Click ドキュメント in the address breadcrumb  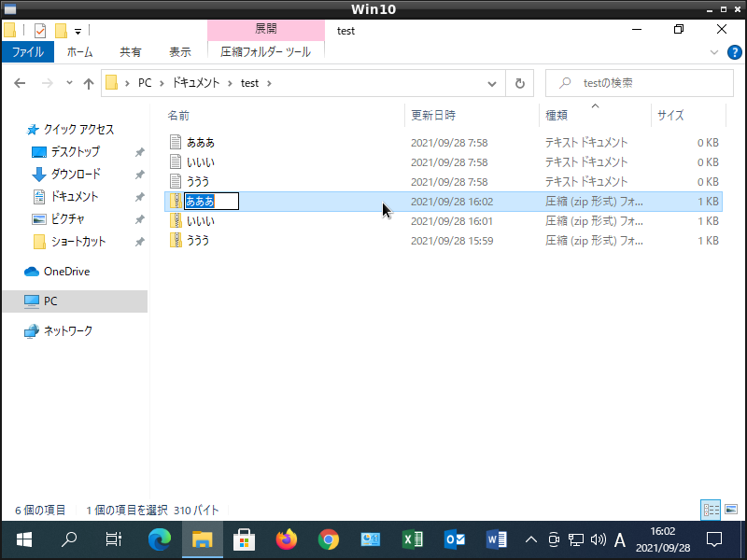pos(196,83)
